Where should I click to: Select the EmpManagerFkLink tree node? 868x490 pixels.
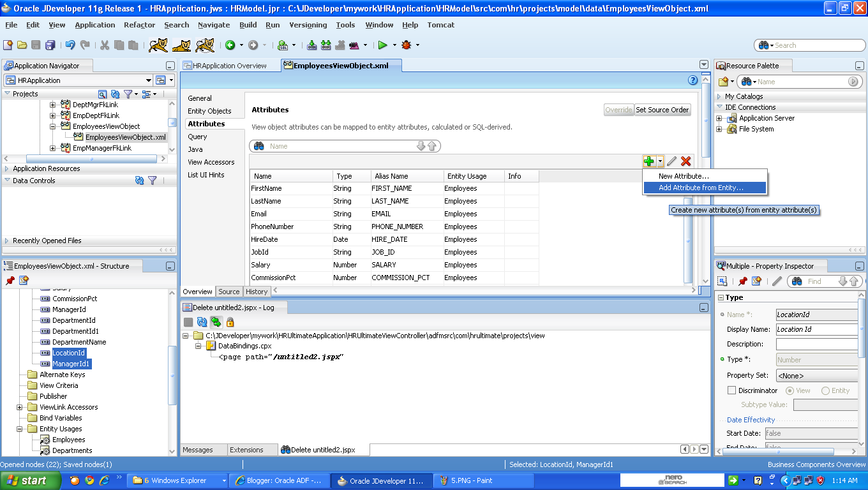point(102,148)
